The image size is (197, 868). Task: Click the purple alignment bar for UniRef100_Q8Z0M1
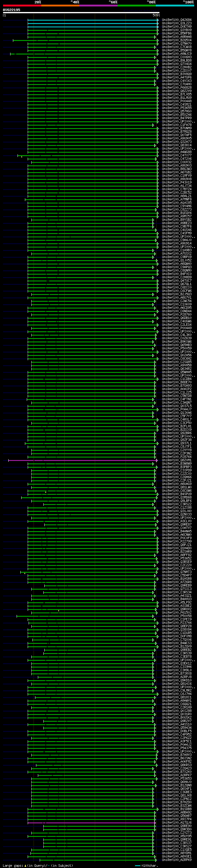(x=82, y=460)
